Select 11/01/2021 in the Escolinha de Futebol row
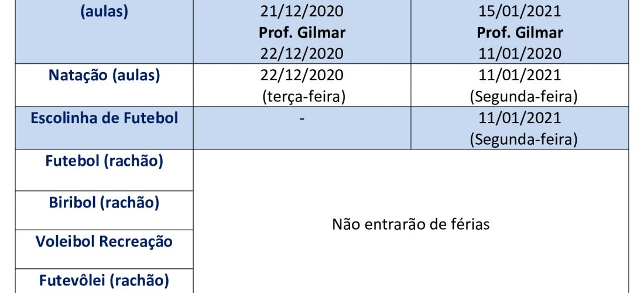Screen dimensions: 644x293 pos(519,118)
